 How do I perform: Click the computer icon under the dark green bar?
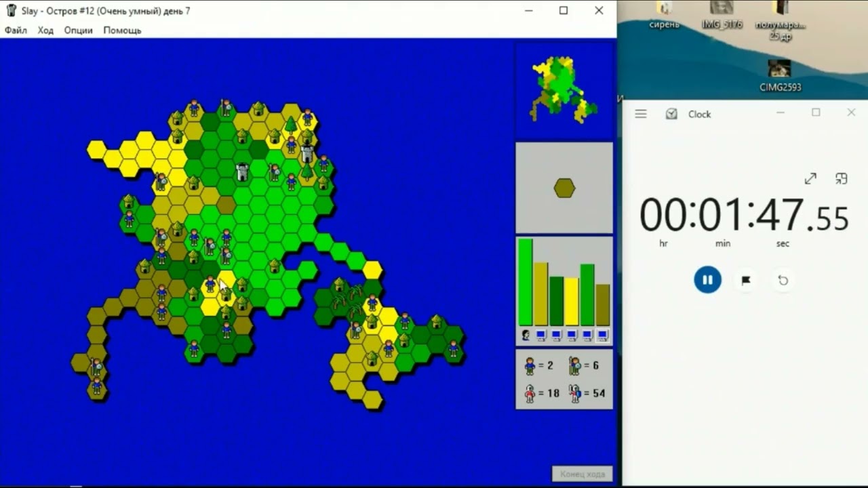[556, 335]
